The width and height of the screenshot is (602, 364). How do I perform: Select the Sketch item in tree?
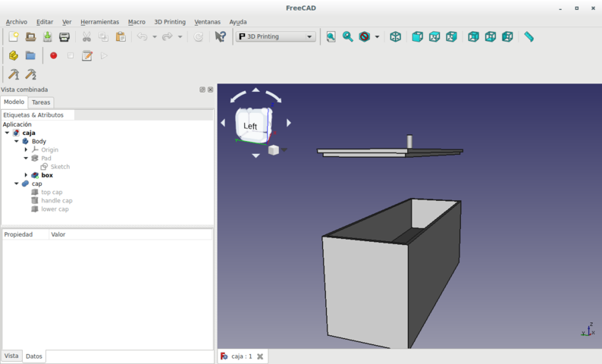click(61, 167)
